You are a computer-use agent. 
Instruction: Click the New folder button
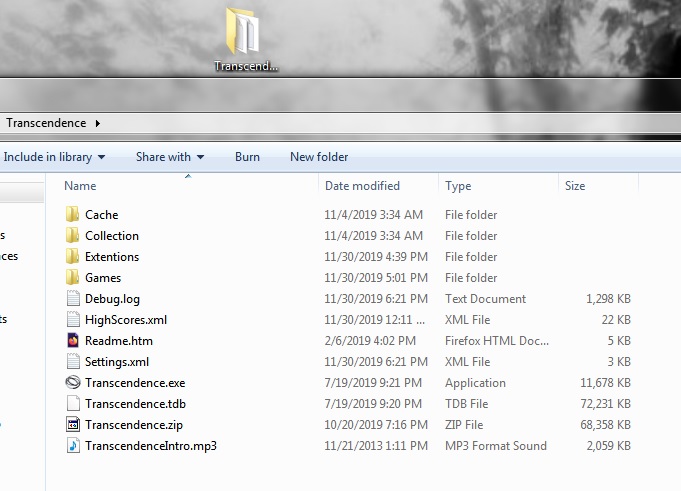tap(319, 157)
